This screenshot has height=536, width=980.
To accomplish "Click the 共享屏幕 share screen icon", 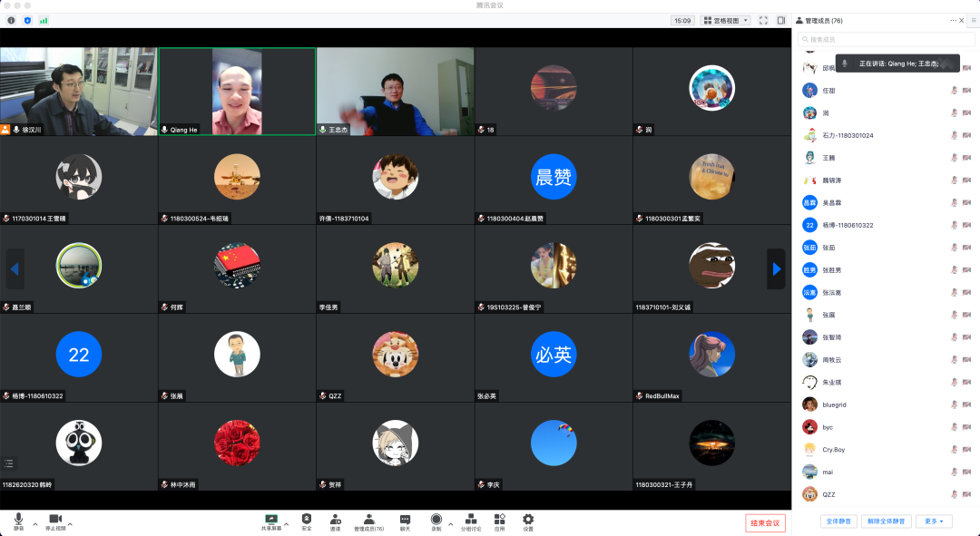I will 270,520.
